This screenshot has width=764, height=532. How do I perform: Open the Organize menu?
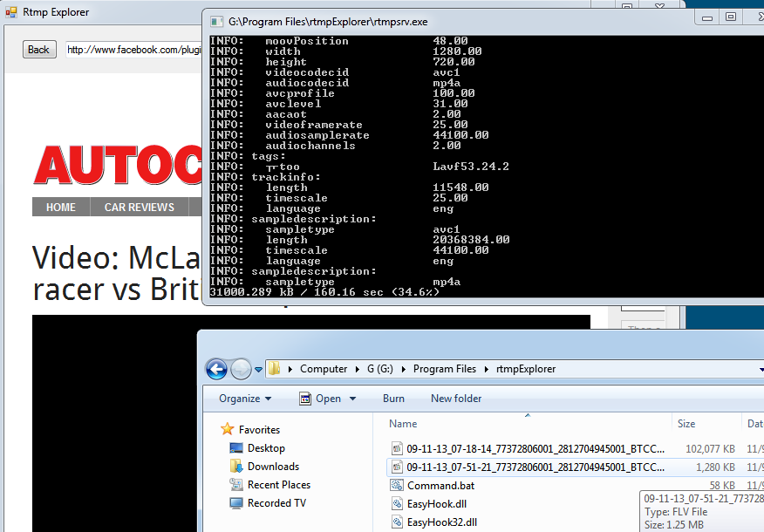tap(245, 399)
